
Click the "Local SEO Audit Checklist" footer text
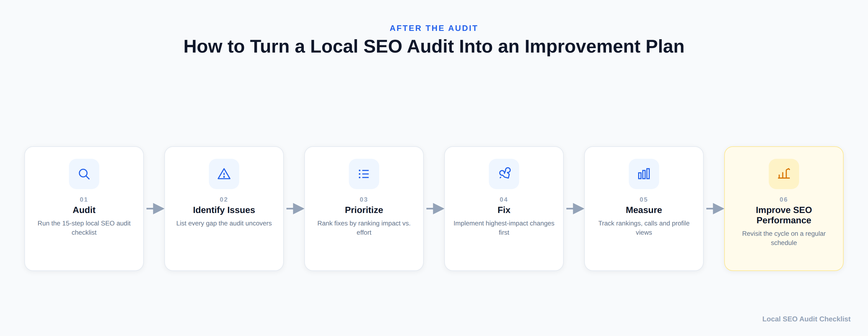(806, 319)
